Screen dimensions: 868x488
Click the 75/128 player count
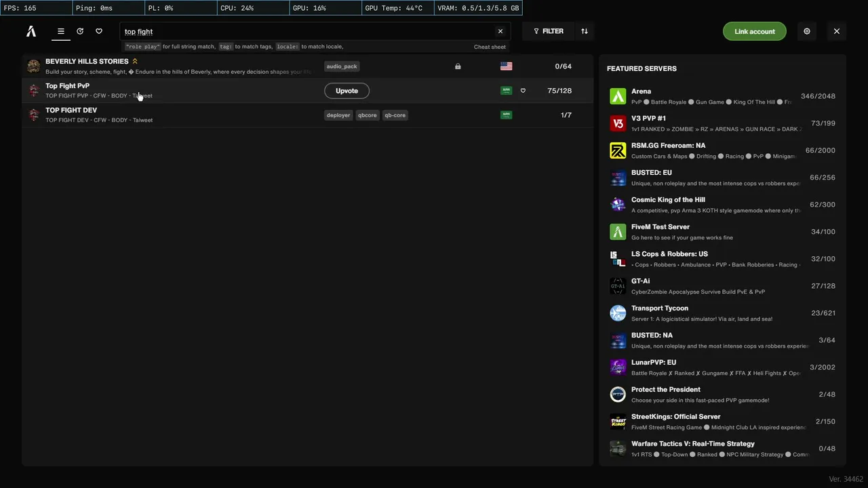tap(559, 91)
